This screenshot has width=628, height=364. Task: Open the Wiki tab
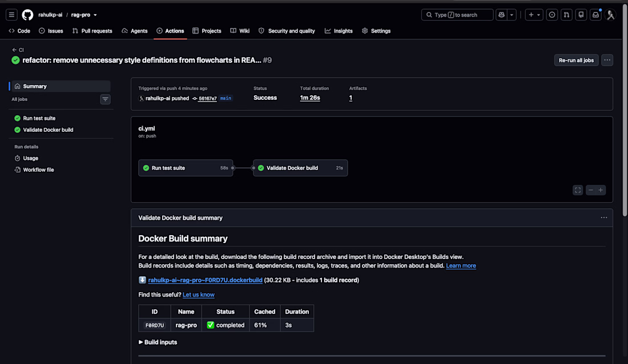pyautogui.click(x=240, y=31)
